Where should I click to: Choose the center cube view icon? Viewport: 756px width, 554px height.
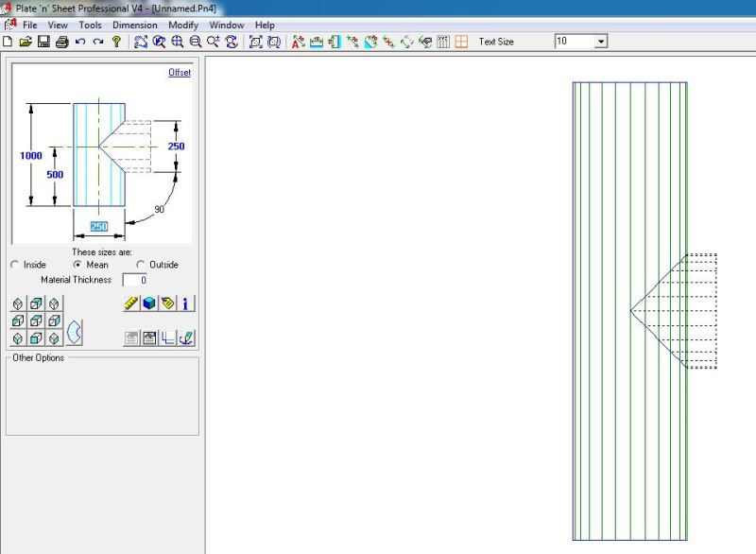pyautogui.click(x=36, y=320)
